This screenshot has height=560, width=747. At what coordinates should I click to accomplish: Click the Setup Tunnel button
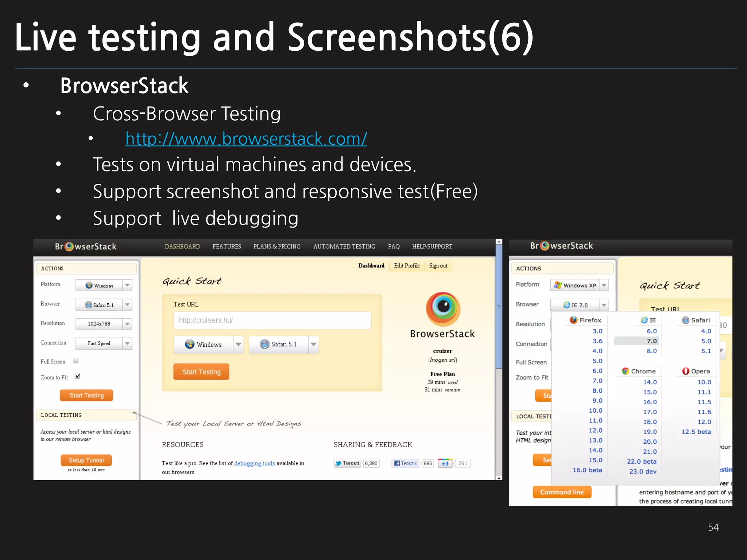tap(86, 460)
